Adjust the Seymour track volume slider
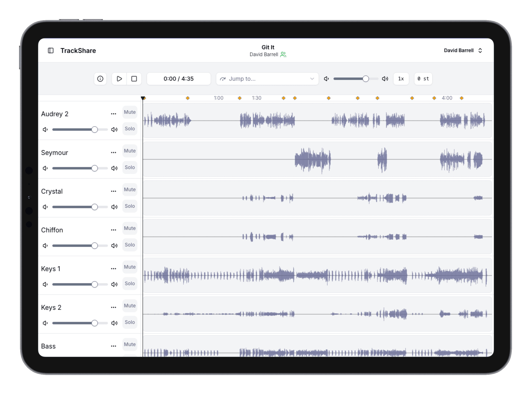532x395 pixels. [x=95, y=168]
